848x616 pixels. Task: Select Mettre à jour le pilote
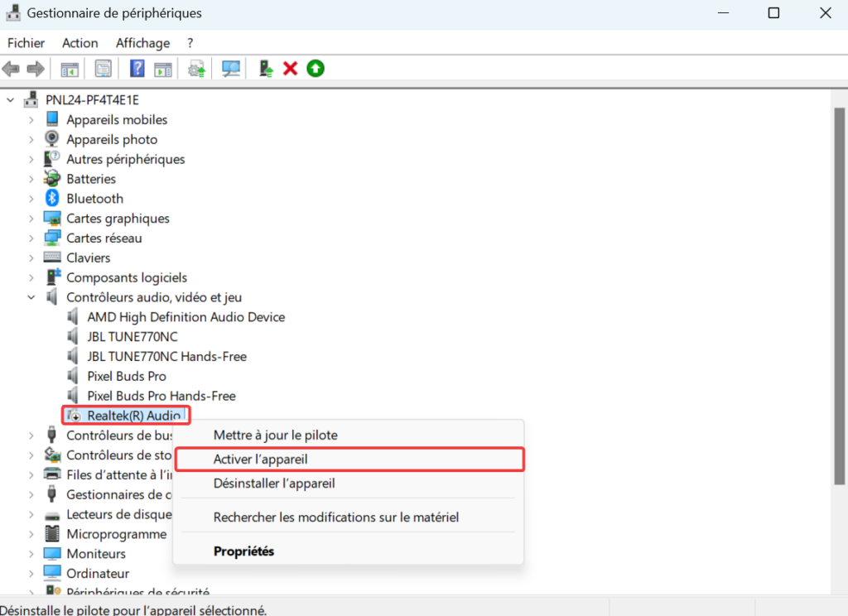[275, 435]
